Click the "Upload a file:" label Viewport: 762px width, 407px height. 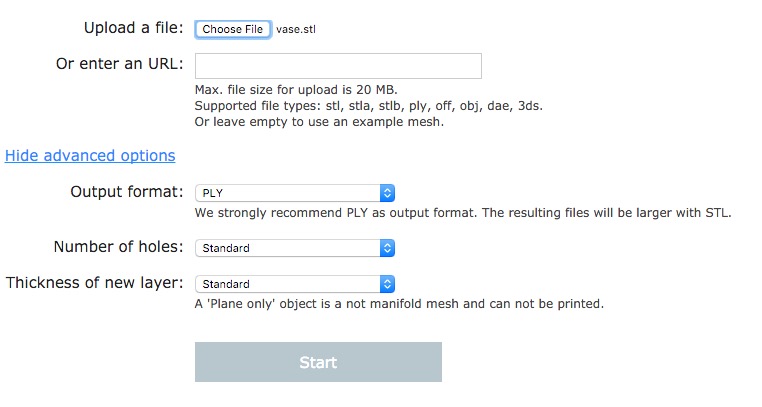pos(134,29)
